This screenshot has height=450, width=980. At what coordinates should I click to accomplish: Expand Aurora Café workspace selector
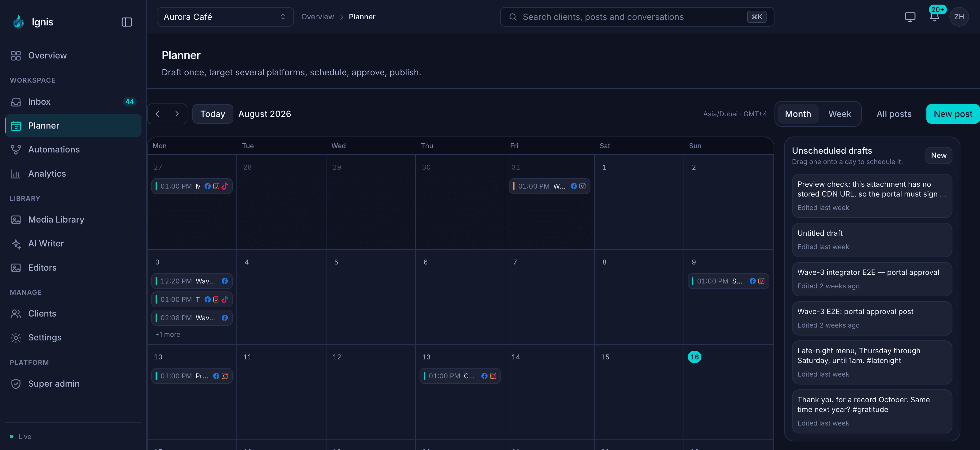coord(225,17)
